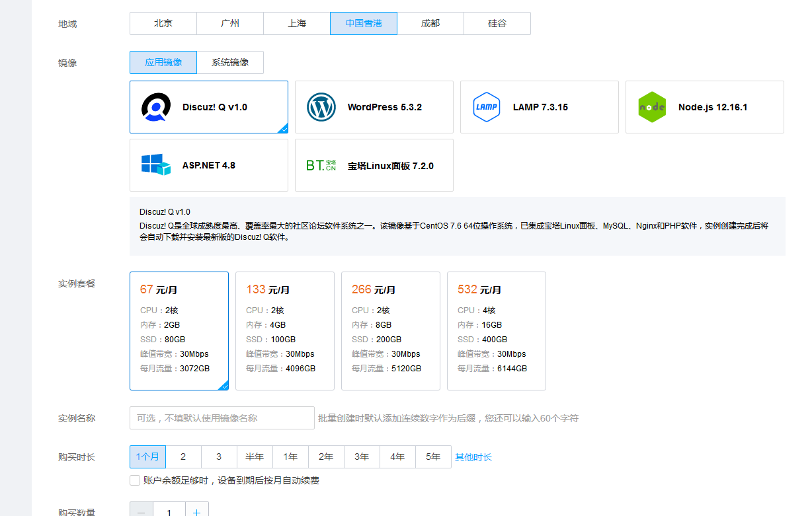The width and height of the screenshot is (812, 516).
Task: Select the 133 元/月 instance plan
Action: (285, 331)
